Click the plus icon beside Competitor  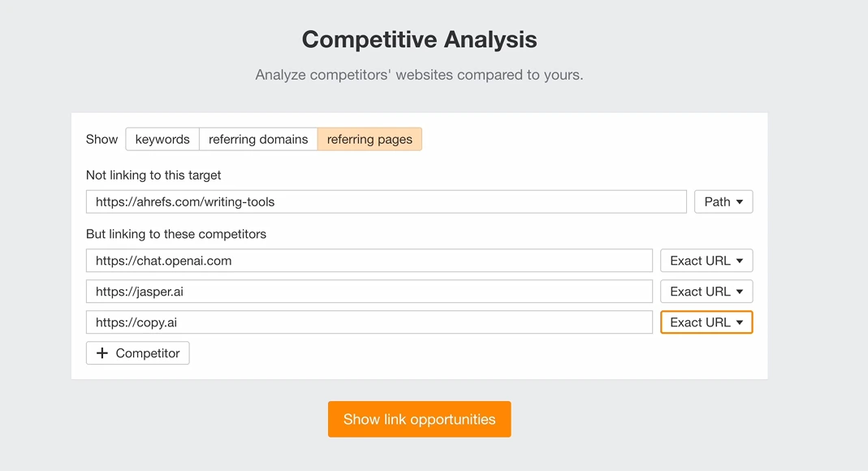click(102, 353)
